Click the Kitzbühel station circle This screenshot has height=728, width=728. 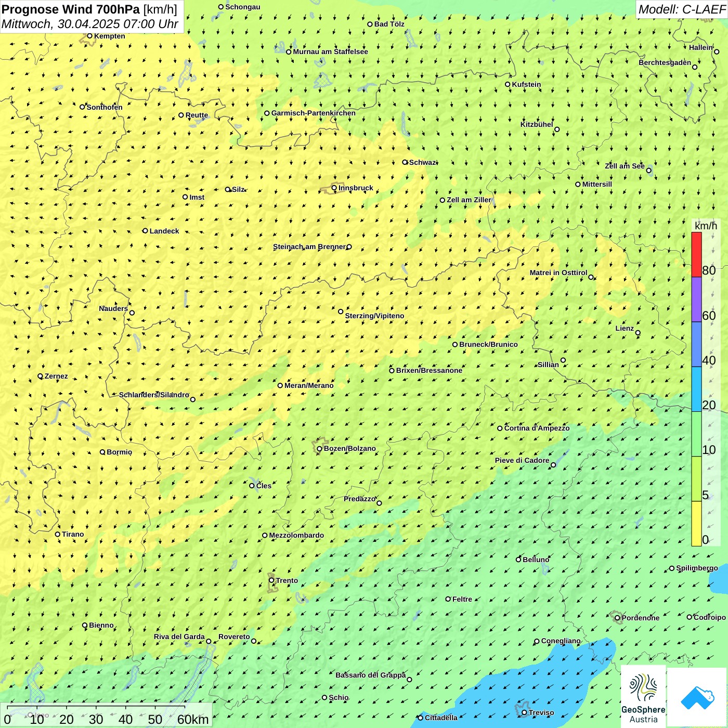[557, 129]
